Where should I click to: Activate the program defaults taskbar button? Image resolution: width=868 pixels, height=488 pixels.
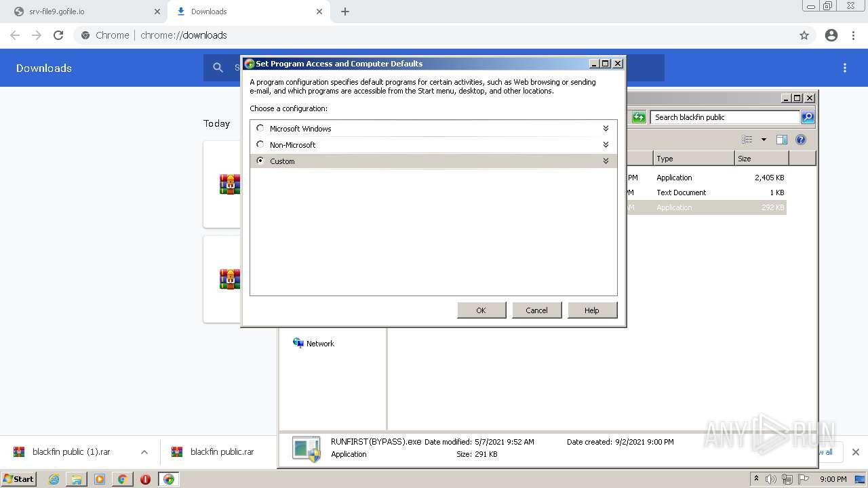168,479
